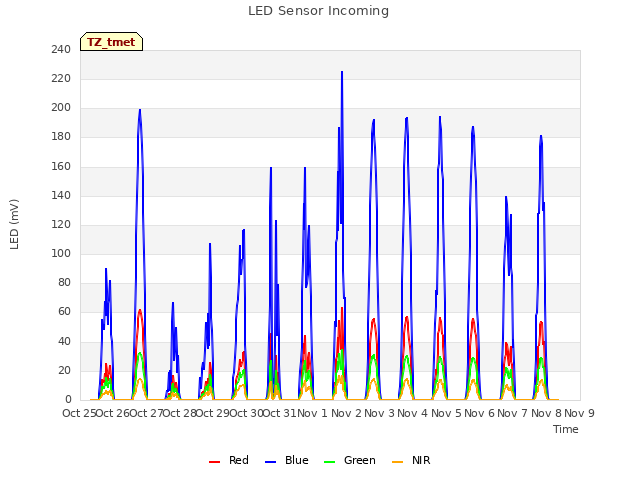The image size is (640, 480).
Task: Click the TZ_tmet annotation label
Action: tap(111, 42)
